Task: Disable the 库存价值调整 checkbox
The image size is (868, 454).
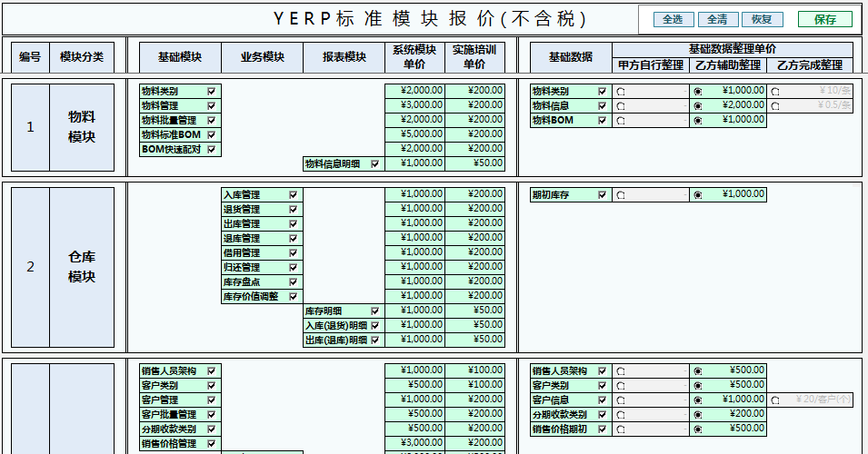Action: 293,296
